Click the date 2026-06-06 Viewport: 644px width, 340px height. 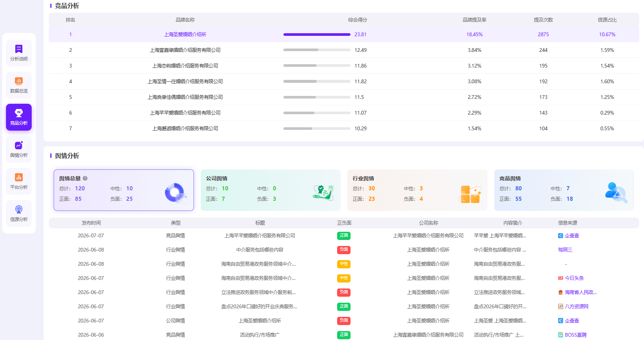91,335
